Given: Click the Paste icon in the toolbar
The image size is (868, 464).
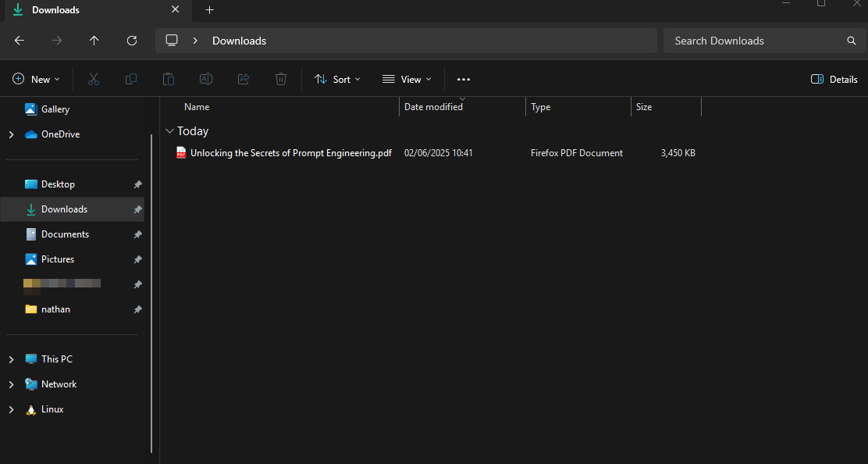Looking at the screenshot, I should [x=169, y=79].
